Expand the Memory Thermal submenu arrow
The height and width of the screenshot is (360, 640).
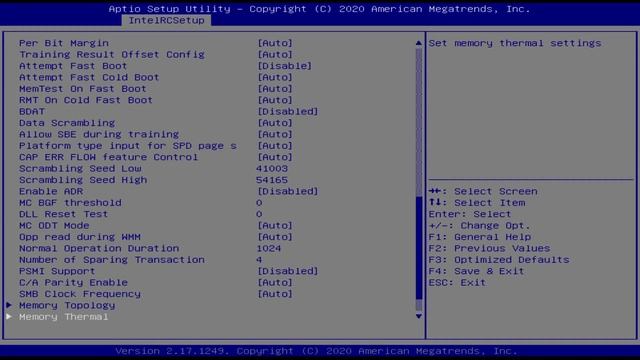[9, 317]
